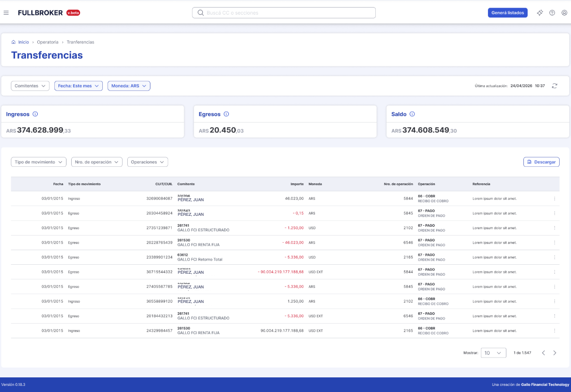
Task: Expand Tipo de movimiento filter
Action: click(x=39, y=162)
